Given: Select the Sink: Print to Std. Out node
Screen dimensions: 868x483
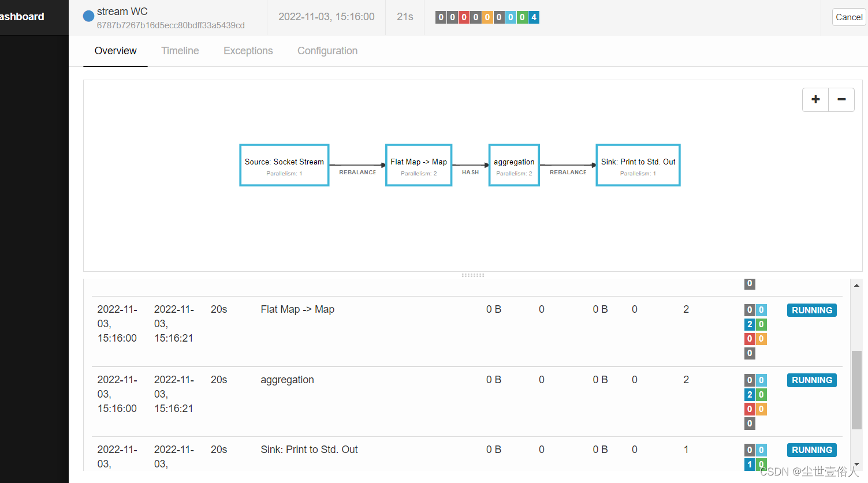Looking at the screenshot, I should [638, 165].
